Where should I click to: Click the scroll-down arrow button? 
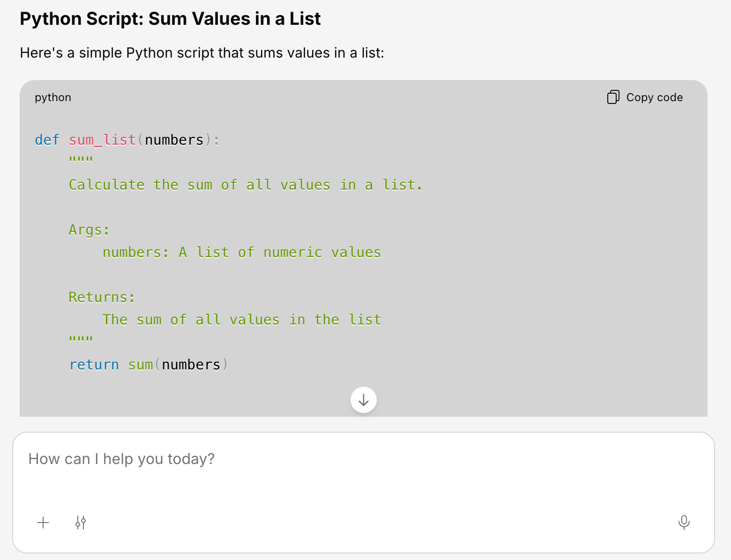pos(363,400)
